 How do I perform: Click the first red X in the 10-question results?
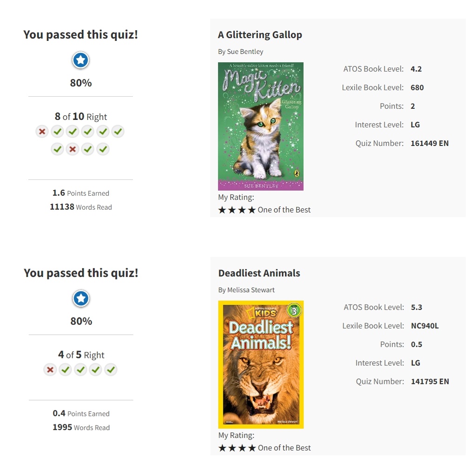pyautogui.click(x=42, y=132)
